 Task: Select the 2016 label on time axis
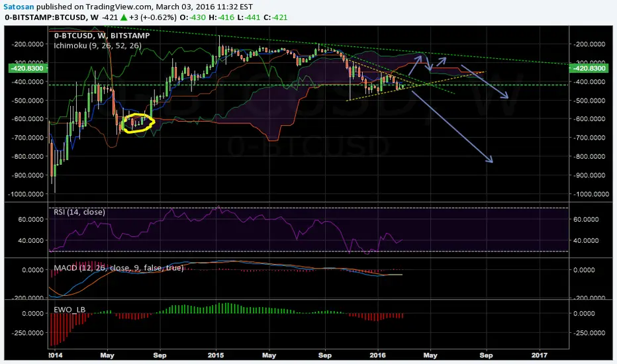378,355
